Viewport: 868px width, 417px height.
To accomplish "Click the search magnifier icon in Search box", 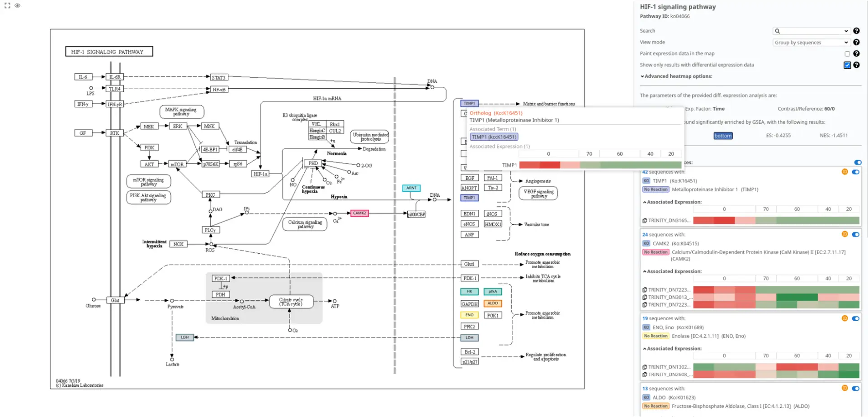I will pyautogui.click(x=778, y=31).
